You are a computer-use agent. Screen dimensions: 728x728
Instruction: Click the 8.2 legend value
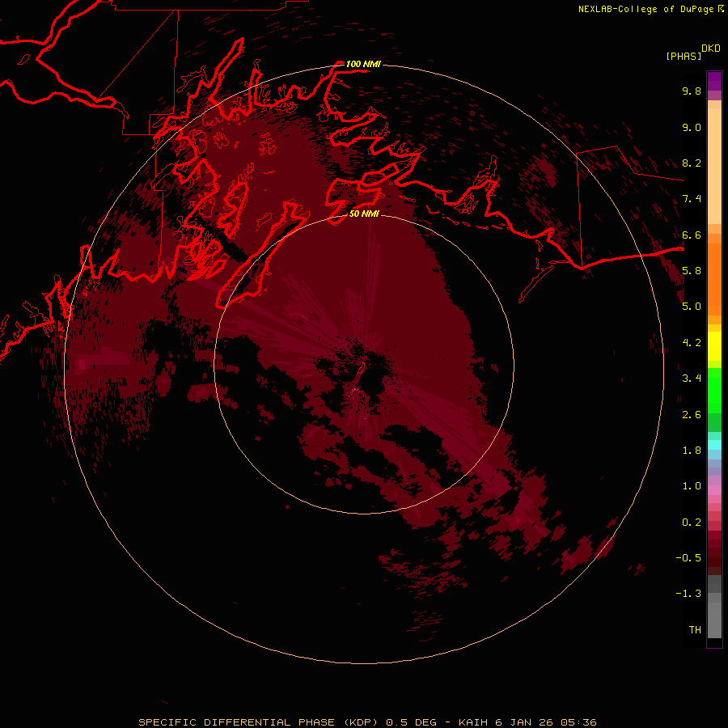[x=692, y=163]
